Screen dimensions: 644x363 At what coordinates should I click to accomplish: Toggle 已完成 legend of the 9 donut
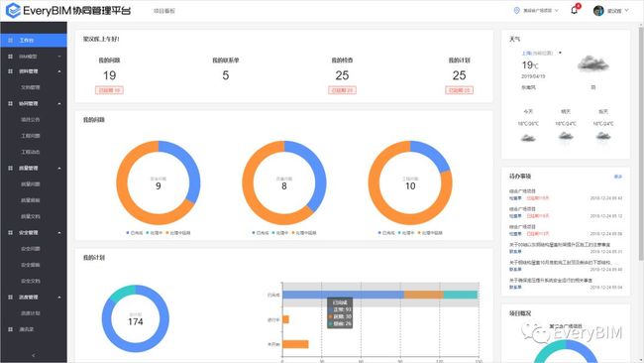click(135, 233)
